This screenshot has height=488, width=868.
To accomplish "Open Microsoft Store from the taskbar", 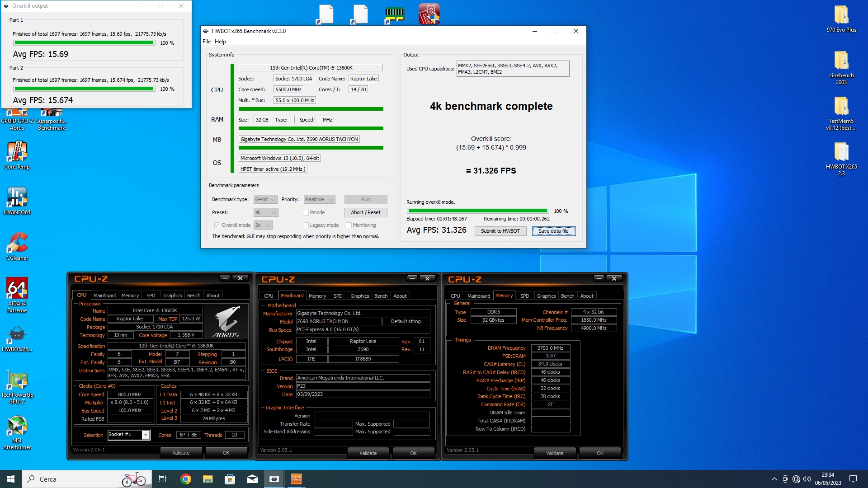I will (x=230, y=479).
